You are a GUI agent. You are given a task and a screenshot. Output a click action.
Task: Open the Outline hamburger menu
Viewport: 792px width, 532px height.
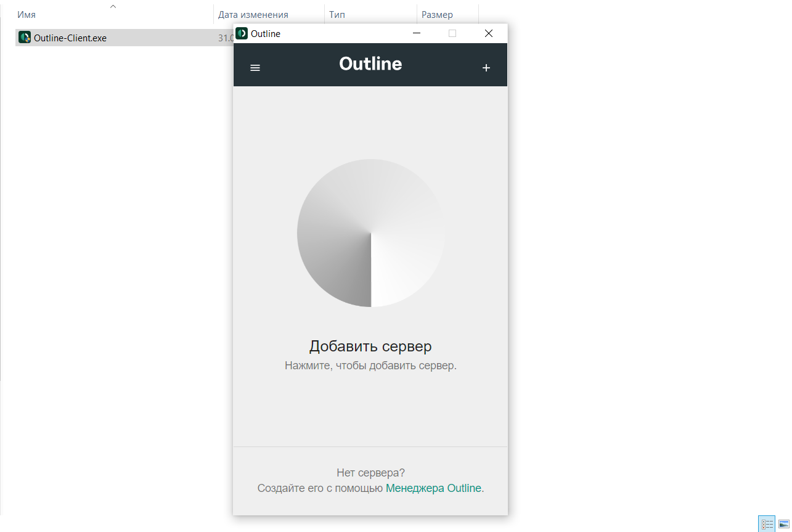tap(255, 68)
